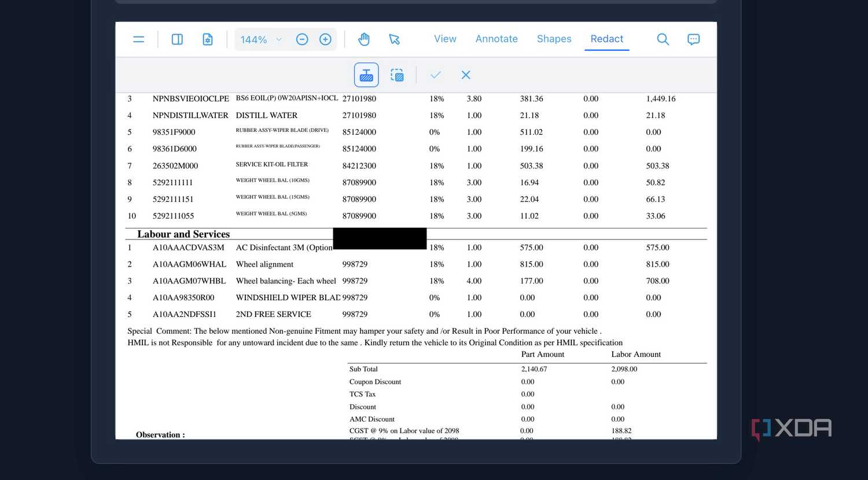Screen dimensions: 868x480
Task: Toggle the side panel view
Action: click(177, 39)
